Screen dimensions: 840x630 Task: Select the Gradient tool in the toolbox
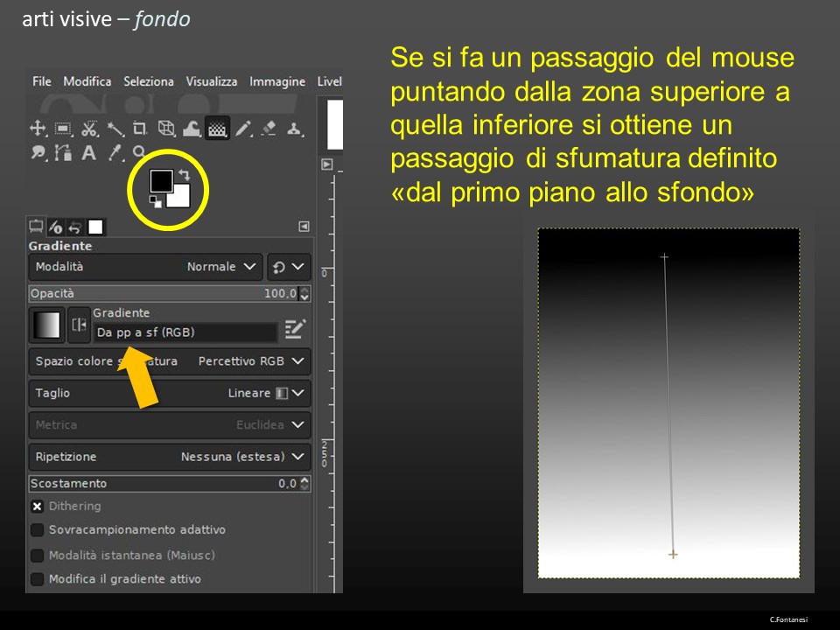pos(218,129)
